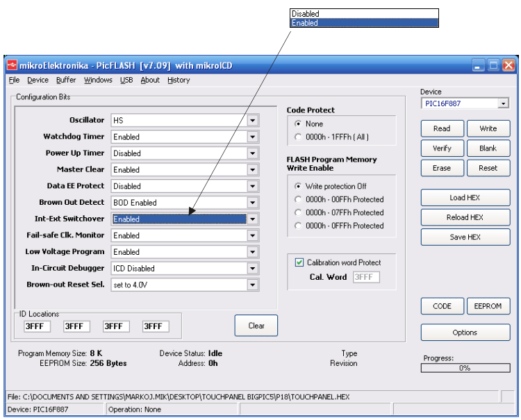Close the PicFLASH window
The width and height of the screenshot is (521, 420).
pyautogui.click(x=508, y=65)
